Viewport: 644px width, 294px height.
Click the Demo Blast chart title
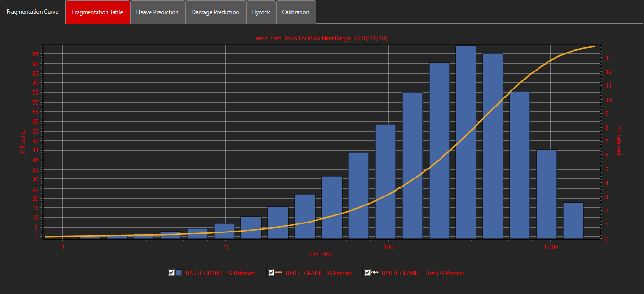tap(320, 38)
